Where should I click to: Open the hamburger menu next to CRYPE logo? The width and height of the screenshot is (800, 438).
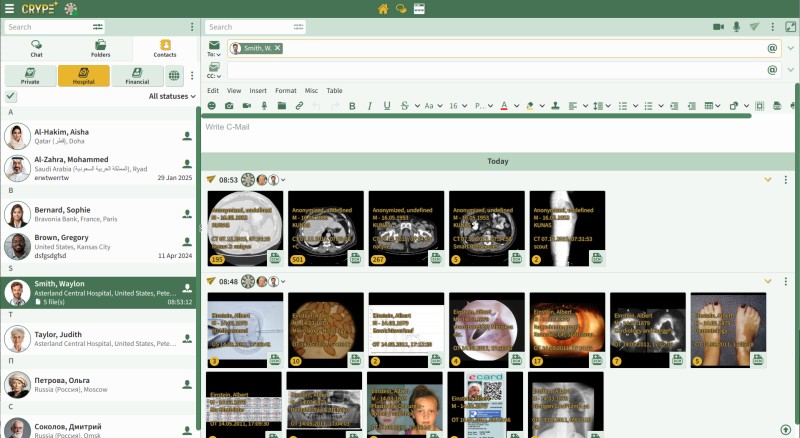9,9
